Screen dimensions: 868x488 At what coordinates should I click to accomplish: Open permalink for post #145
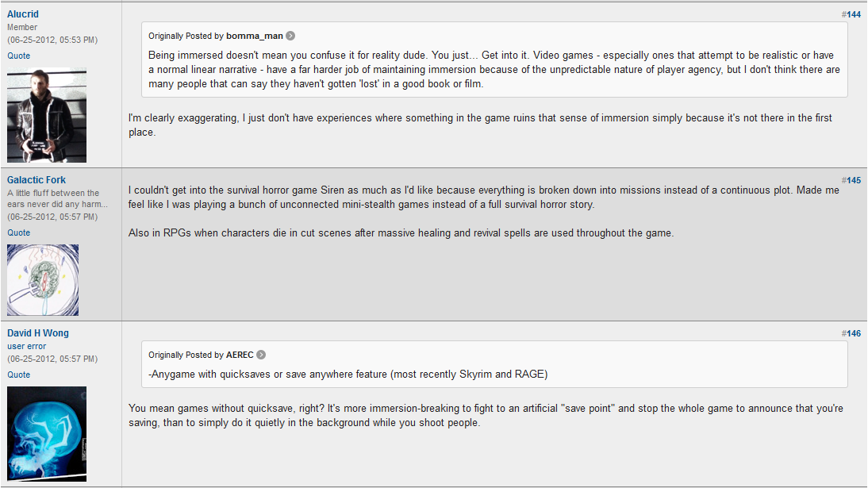click(x=853, y=181)
